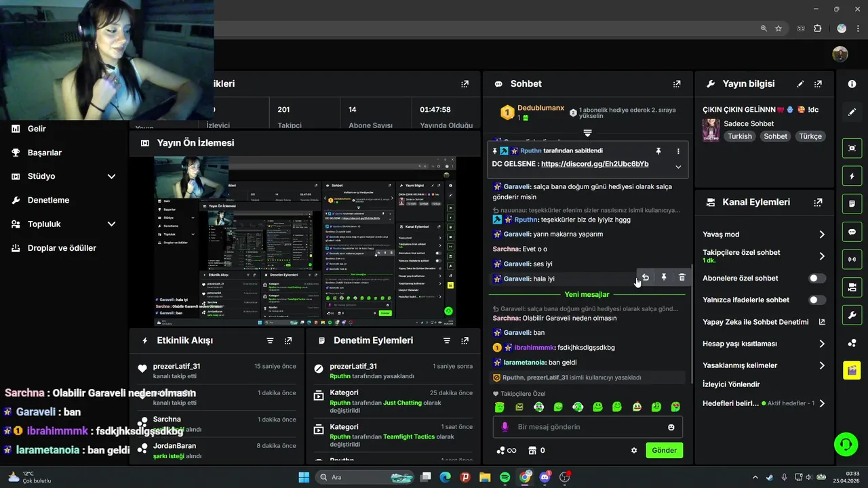The image size is (868, 488).
Task: Click the purple microphone icon in chat input
Action: click(x=505, y=427)
